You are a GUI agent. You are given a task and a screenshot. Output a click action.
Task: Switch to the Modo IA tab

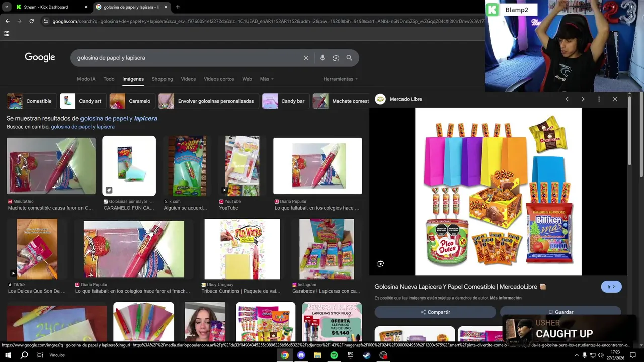coord(86,79)
